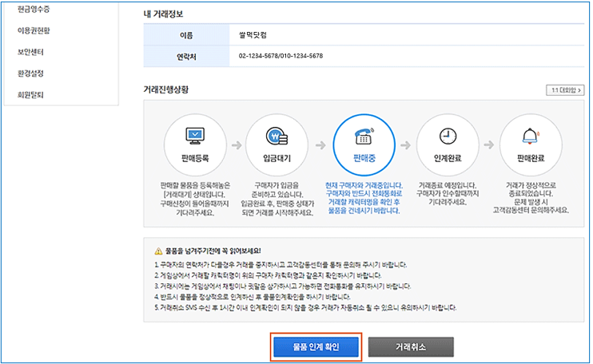Open 이용권현황 in the sidebar
The image size is (593, 364).
(x=34, y=30)
